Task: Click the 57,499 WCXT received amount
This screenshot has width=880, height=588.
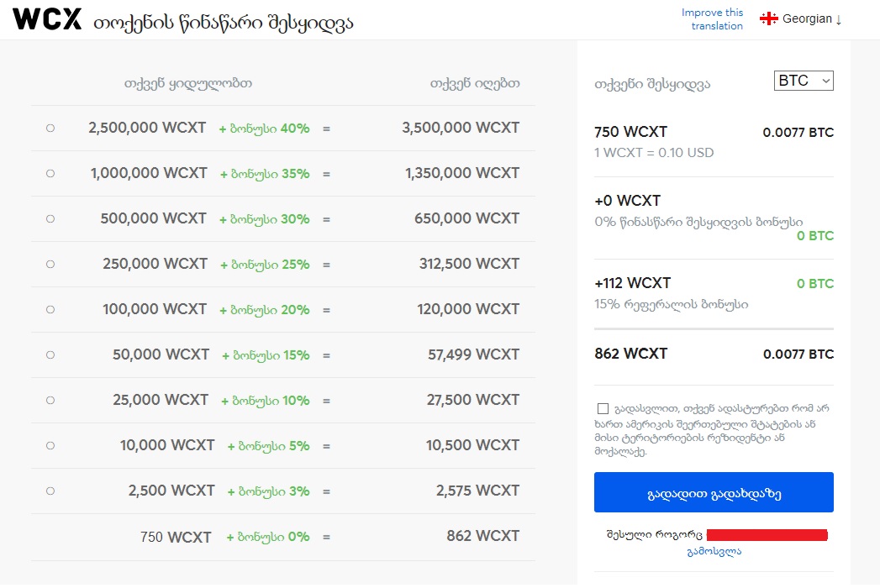Action: [474, 355]
